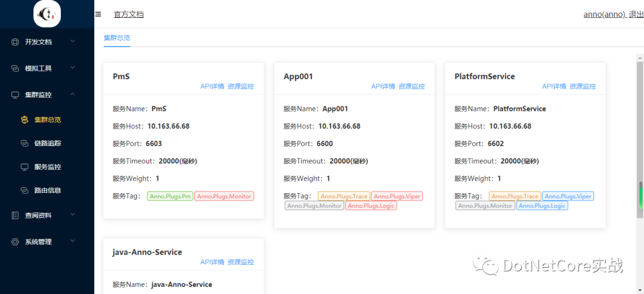Click the 链路追踪 chain icon

pyautogui.click(x=24, y=143)
